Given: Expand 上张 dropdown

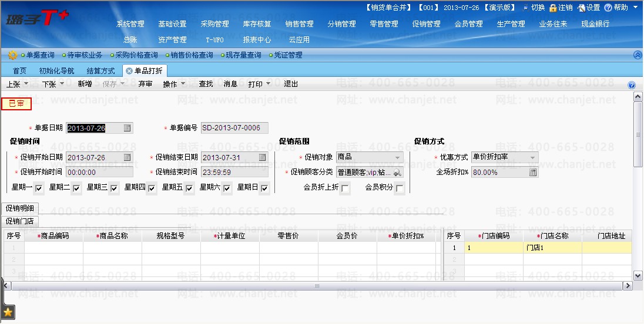Looking at the screenshot, I should point(26,84).
